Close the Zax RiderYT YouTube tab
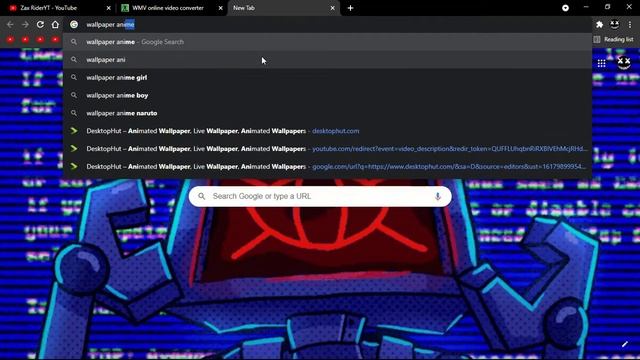This screenshot has width=640, height=360. tap(109, 8)
